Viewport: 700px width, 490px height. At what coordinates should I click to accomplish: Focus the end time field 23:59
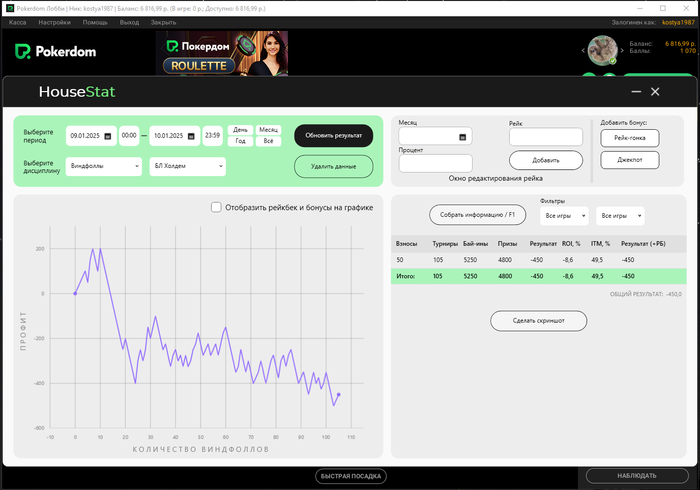coord(212,136)
